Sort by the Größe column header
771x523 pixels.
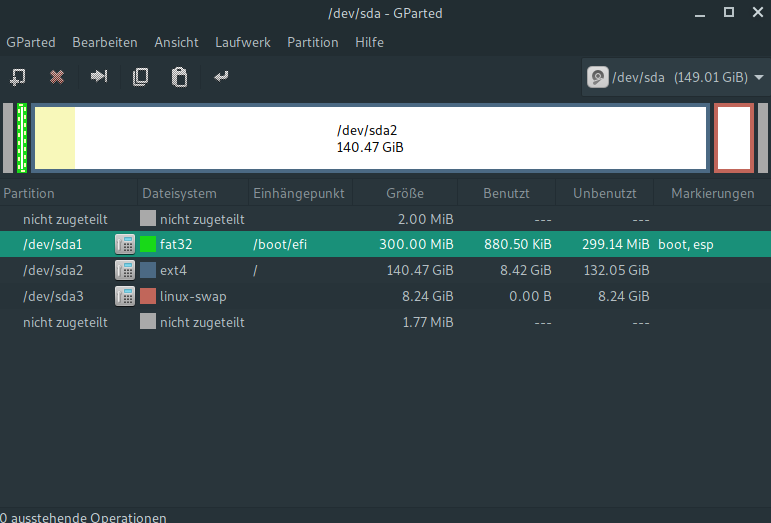click(405, 193)
